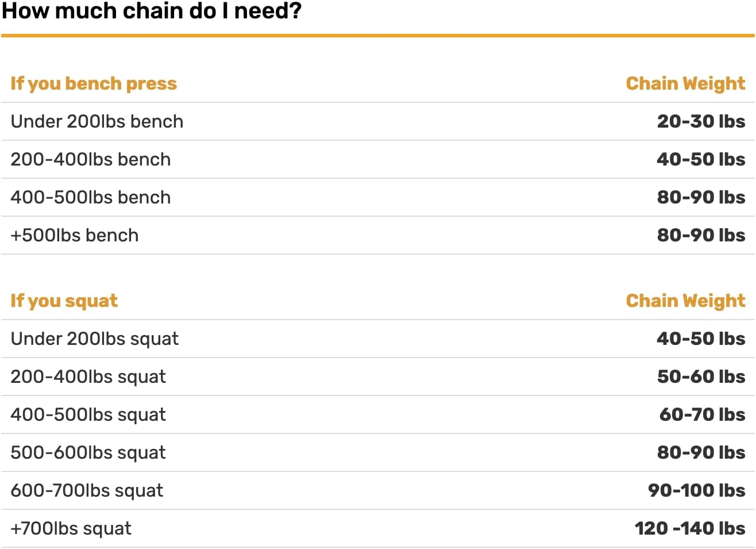Select the "Under 200lbs squat" row label

94,339
